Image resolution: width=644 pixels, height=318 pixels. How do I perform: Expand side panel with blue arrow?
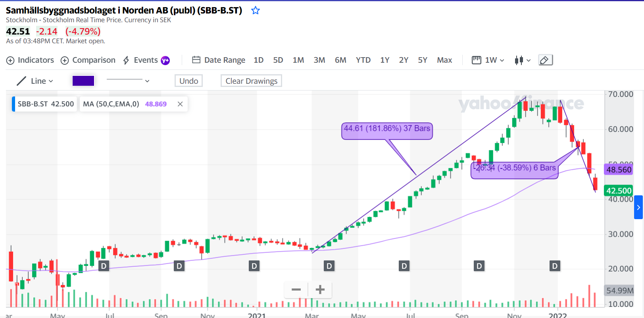[x=638, y=207]
